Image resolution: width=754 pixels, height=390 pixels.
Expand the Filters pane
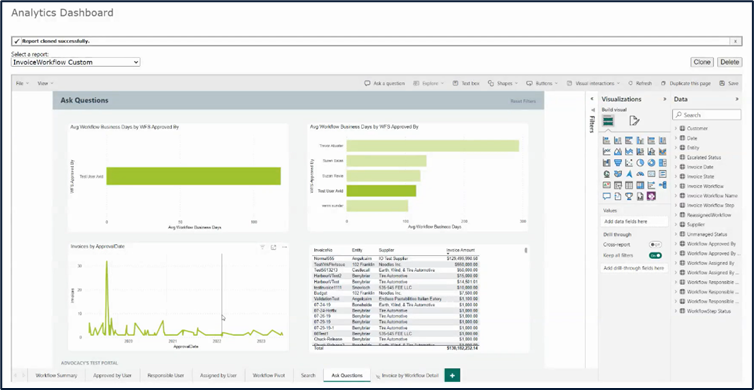pyautogui.click(x=592, y=99)
